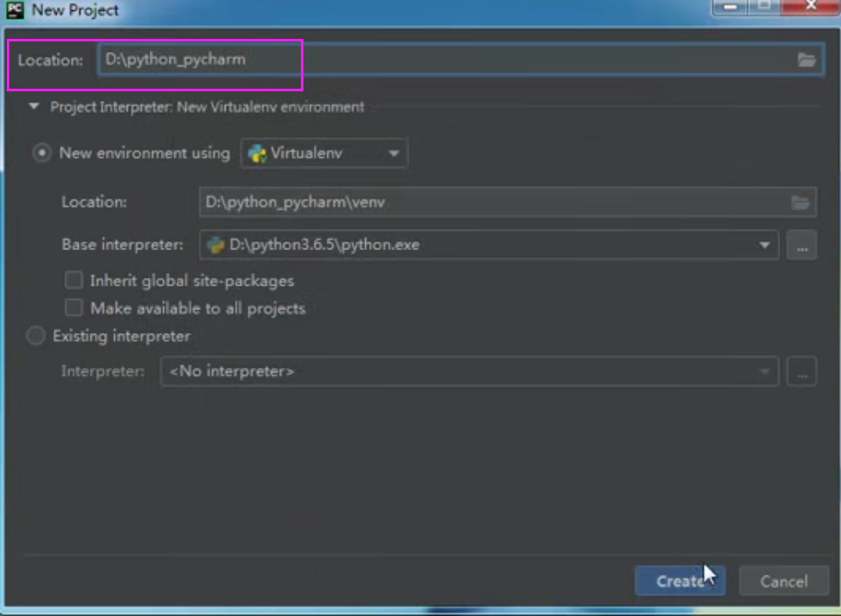
Task: Select the Existing interpreter radio button
Action: click(x=36, y=336)
